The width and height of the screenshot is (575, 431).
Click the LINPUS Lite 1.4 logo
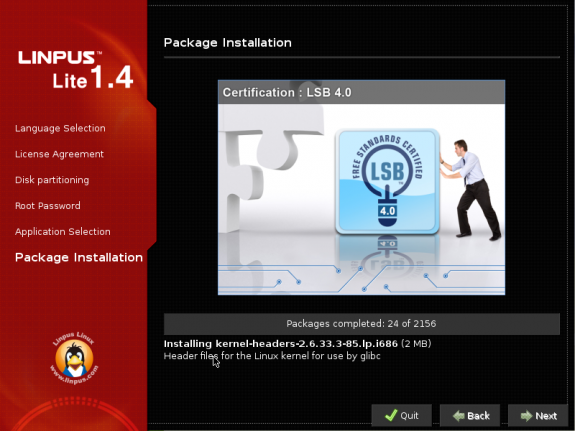point(76,70)
